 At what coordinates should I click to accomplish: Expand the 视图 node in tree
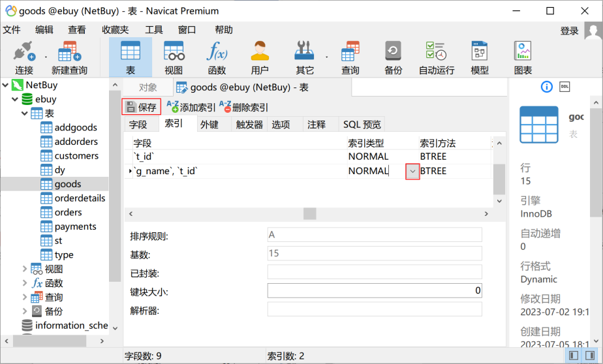tap(25, 269)
